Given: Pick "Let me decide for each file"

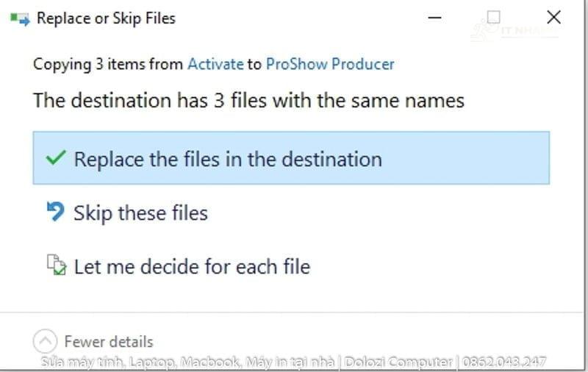Looking at the screenshot, I should point(192,265).
